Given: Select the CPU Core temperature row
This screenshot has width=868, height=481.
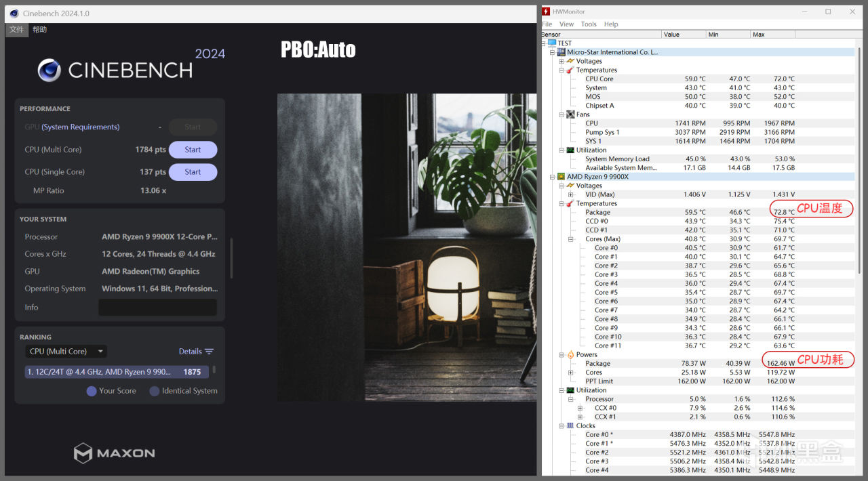Looking at the screenshot, I should 698,79.
